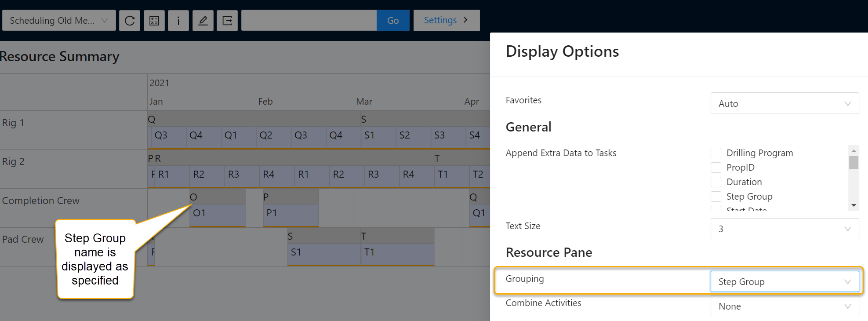This screenshot has width=868, height=321.
Task: Open the Settings panel button
Action: [x=446, y=21]
